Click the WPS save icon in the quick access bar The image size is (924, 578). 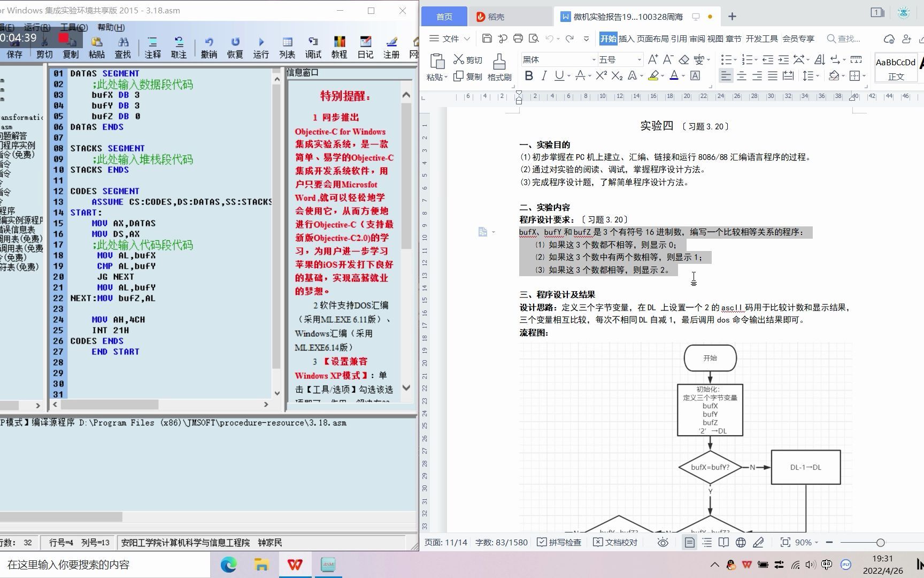tap(487, 39)
